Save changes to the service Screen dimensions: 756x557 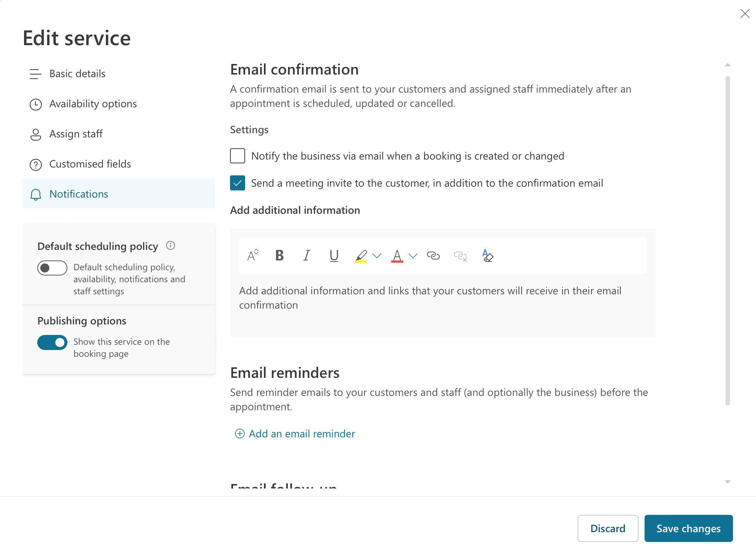coord(689,528)
